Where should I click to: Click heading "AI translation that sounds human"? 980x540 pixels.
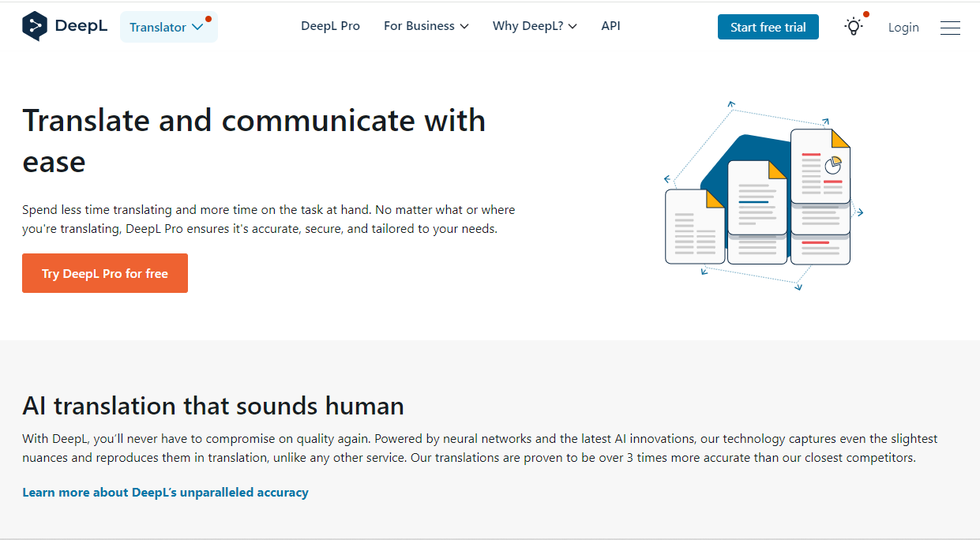tap(213, 406)
